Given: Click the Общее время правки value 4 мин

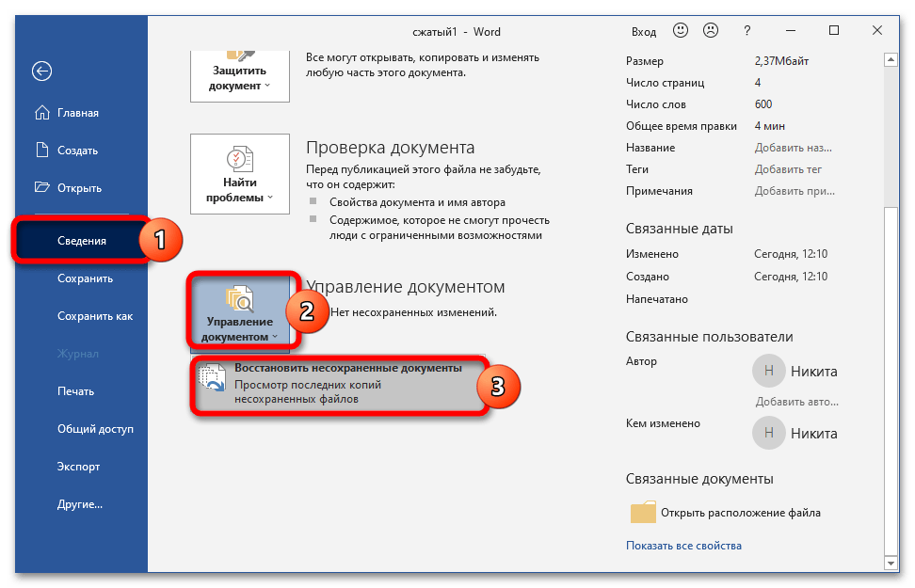Looking at the screenshot, I should point(770,126).
